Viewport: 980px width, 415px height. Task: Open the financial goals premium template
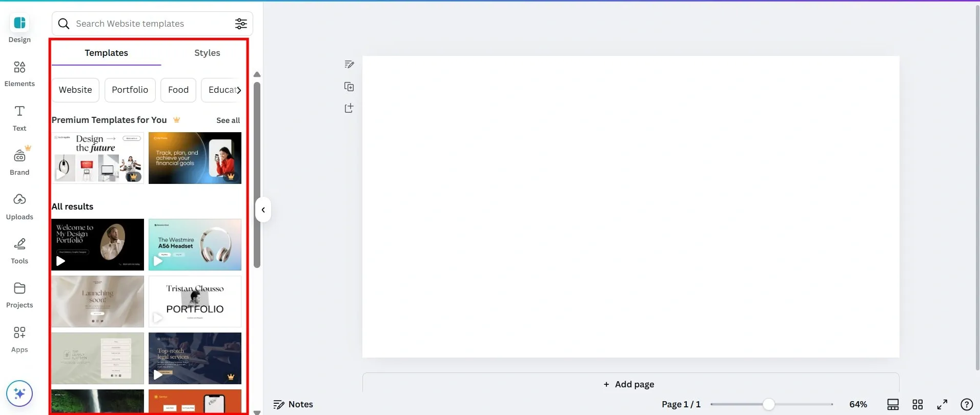click(195, 158)
